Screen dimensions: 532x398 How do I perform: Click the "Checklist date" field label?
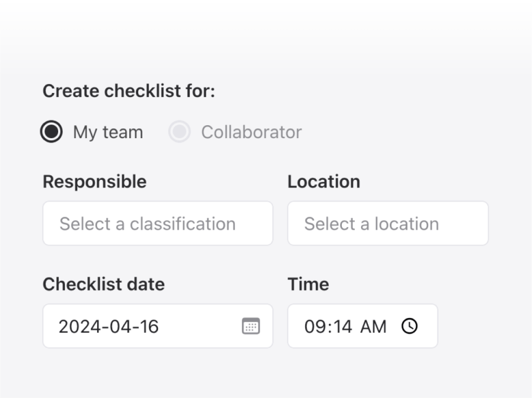[103, 284]
